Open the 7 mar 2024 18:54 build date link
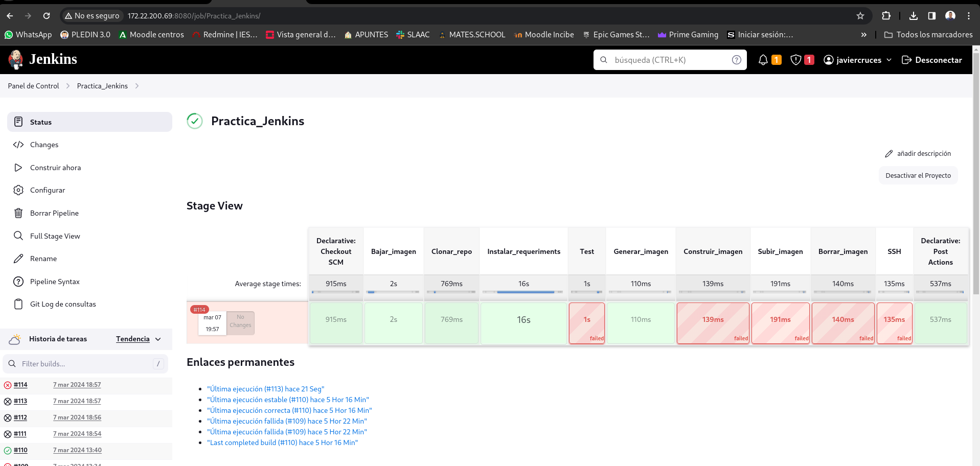 coord(77,434)
